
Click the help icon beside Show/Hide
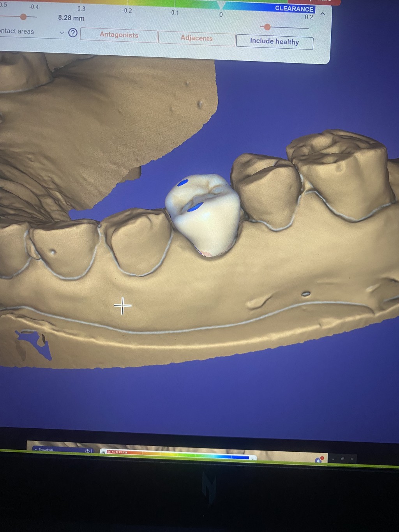pyautogui.click(x=87, y=451)
